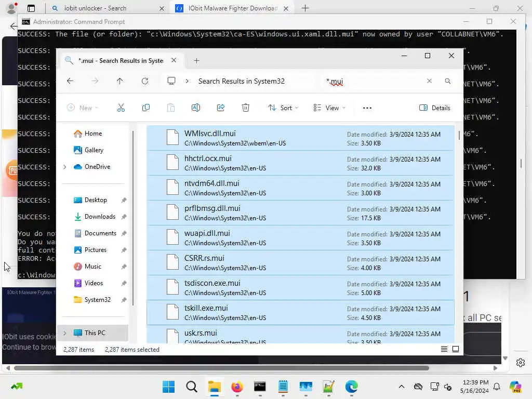Click the Delete trash icon in Explorer toolbar
532x399 pixels.
pyautogui.click(x=246, y=108)
